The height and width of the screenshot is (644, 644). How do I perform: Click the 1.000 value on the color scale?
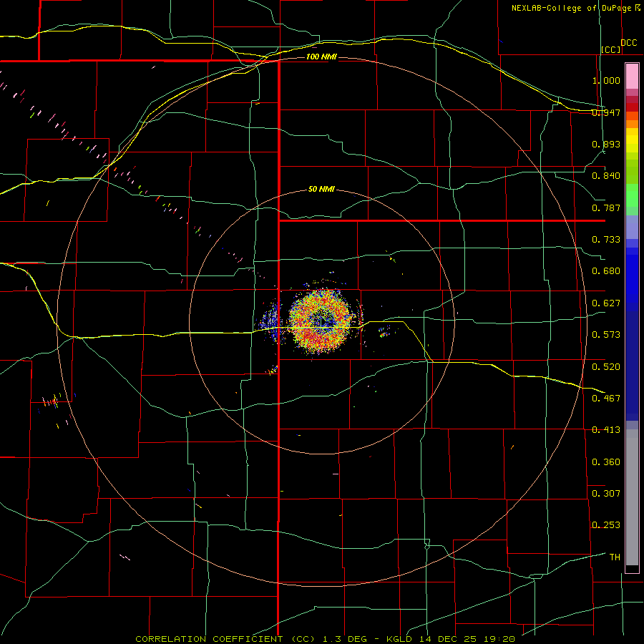pos(606,80)
